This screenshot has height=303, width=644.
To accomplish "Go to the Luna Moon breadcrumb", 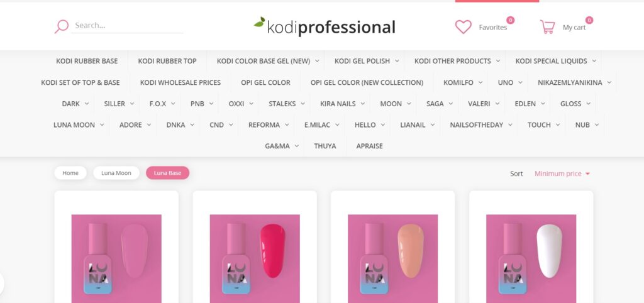I will pyautogui.click(x=116, y=173).
